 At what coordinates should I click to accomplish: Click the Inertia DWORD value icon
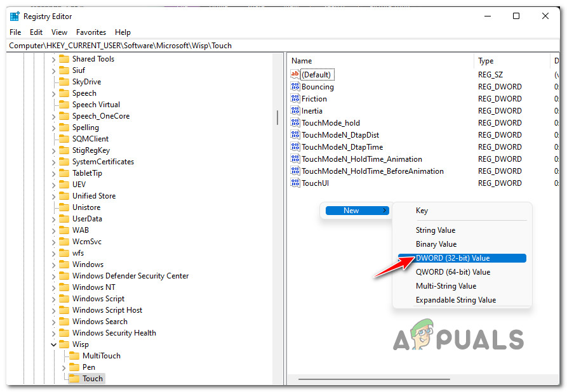tap(295, 110)
